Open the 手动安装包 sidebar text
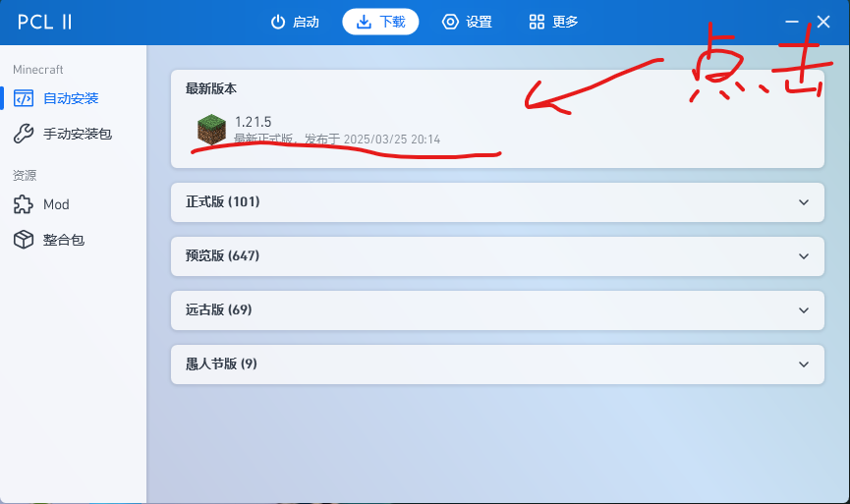850x504 pixels. coord(78,134)
